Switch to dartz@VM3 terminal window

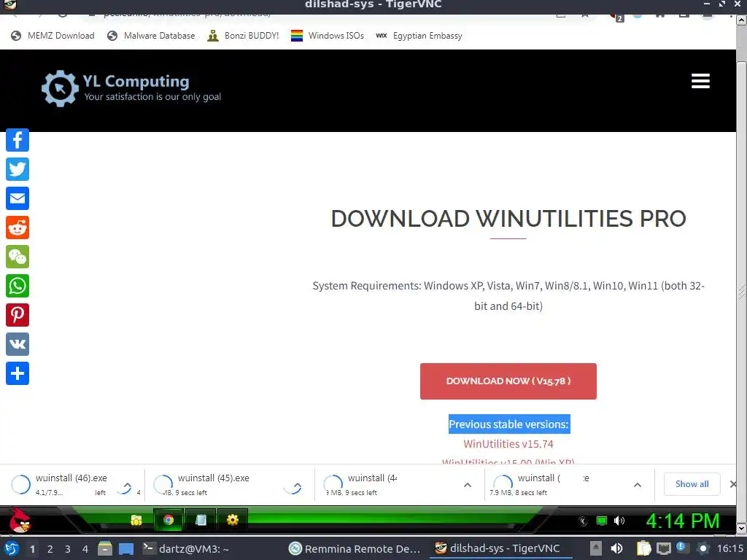[x=187, y=549]
